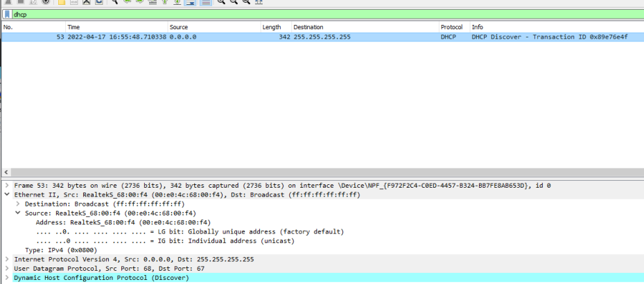Open the capture options gear icon

point(46,2)
